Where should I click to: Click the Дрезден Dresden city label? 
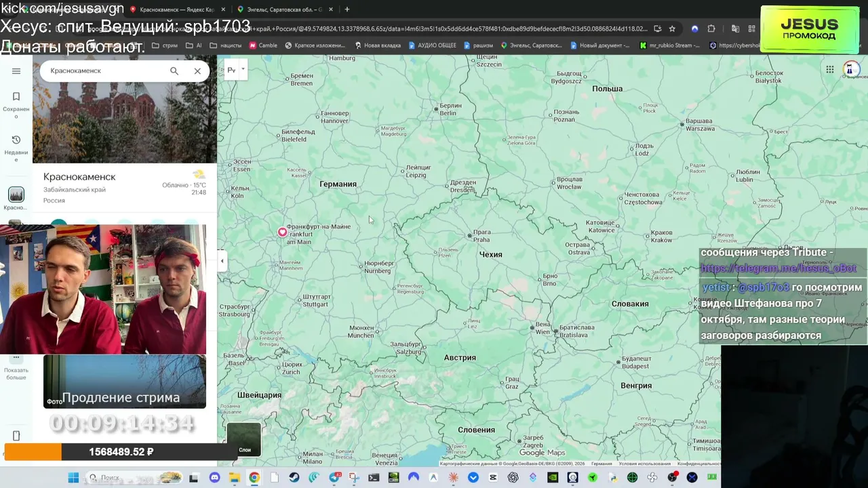(x=462, y=186)
